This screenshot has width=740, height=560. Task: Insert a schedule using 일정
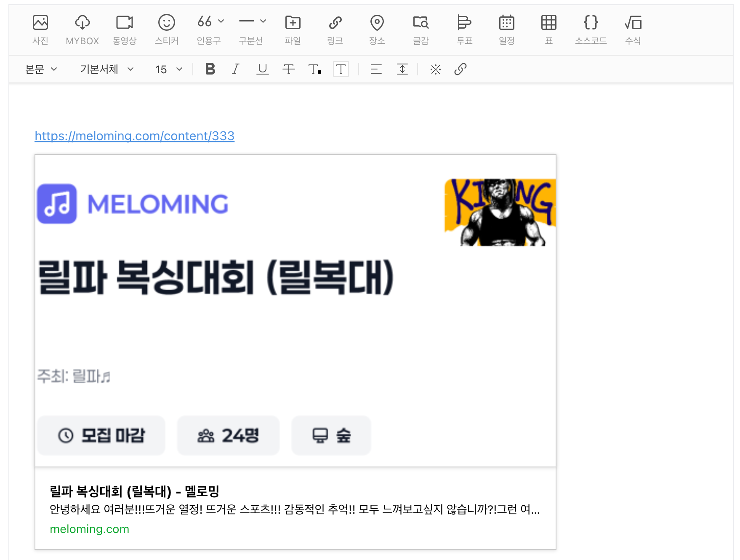pos(507,29)
